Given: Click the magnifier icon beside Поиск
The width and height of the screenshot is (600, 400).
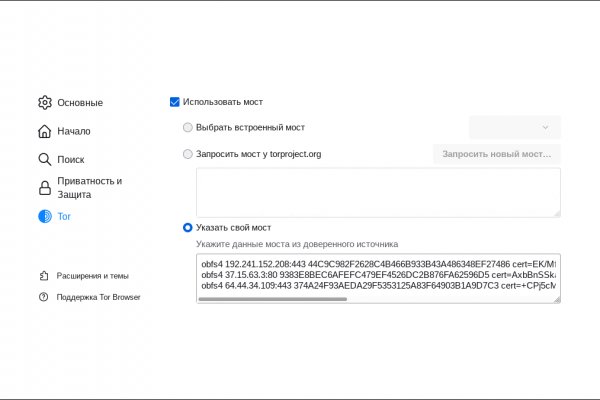Looking at the screenshot, I should (44, 159).
